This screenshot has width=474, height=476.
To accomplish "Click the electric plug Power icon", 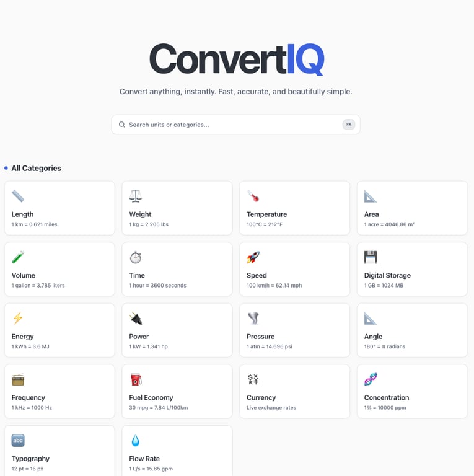I will click(x=135, y=318).
